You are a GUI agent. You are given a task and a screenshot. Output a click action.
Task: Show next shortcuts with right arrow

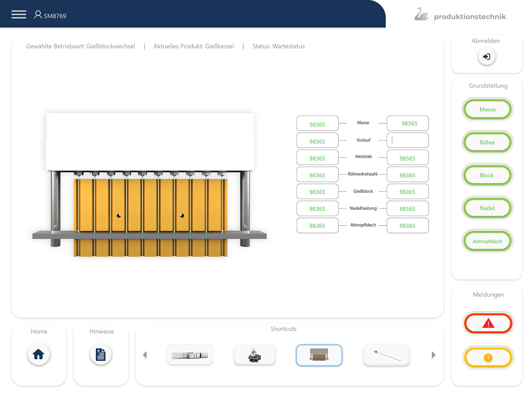pyautogui.click(x=434, y=355)
